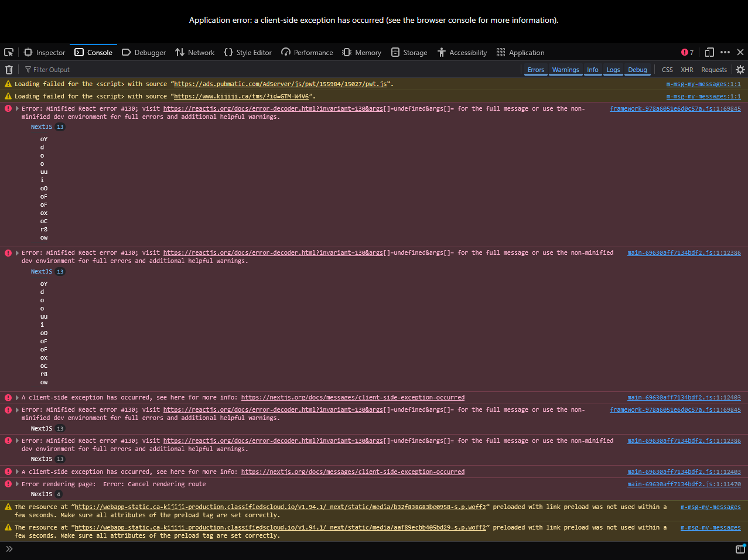
Task: Open the Style Editor tab
Action: [x=248, y=52]
